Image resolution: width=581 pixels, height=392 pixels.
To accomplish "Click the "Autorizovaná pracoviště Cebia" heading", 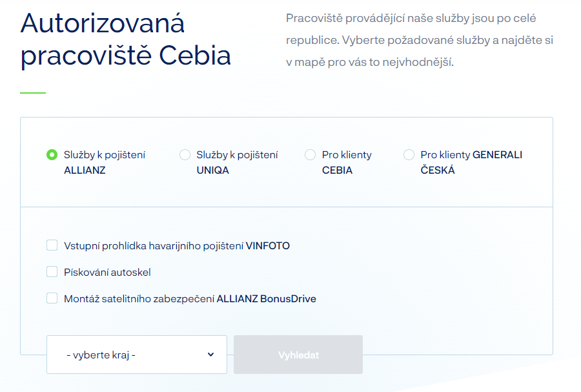I will [x=126, y=40].
